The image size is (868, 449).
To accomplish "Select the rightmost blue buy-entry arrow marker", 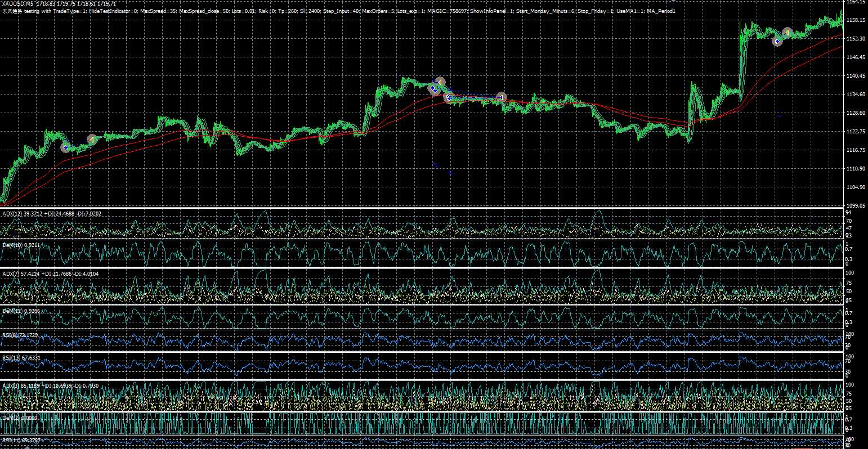I will click(x=777, y=41).
